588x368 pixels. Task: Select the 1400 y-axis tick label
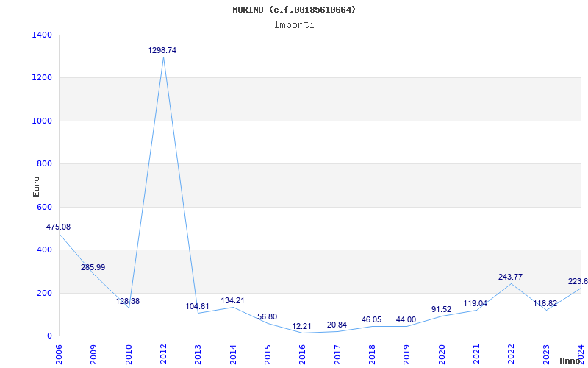(42, 35)
